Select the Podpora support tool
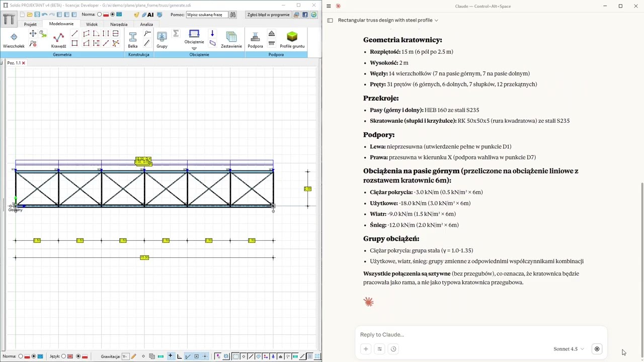 [x=255, y=40]
